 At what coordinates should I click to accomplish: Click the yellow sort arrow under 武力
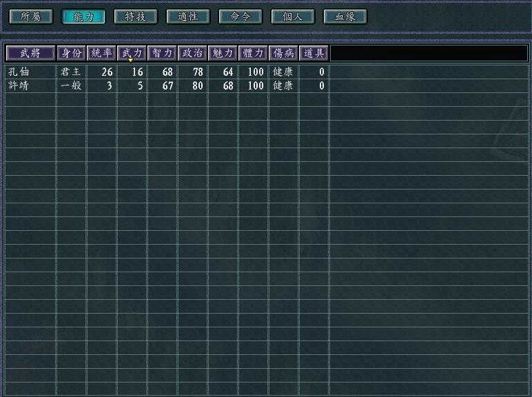(x=131, y=61)
